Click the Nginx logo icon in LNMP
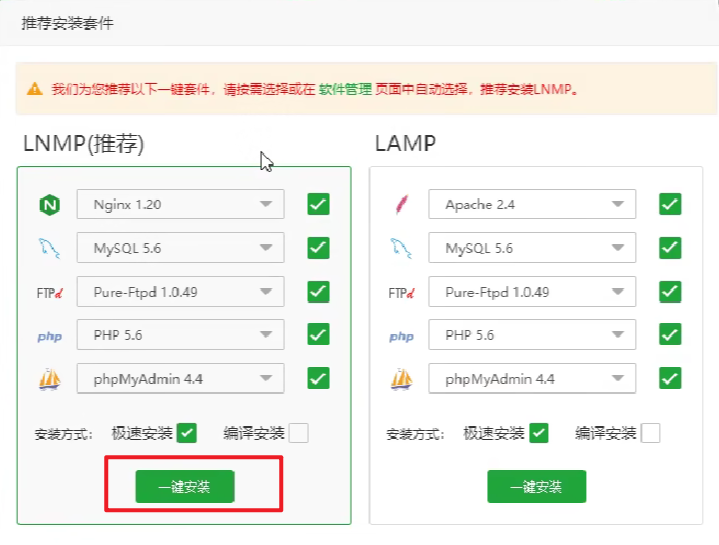The width and height of the screenshot is (719, 545). point(50,204)
